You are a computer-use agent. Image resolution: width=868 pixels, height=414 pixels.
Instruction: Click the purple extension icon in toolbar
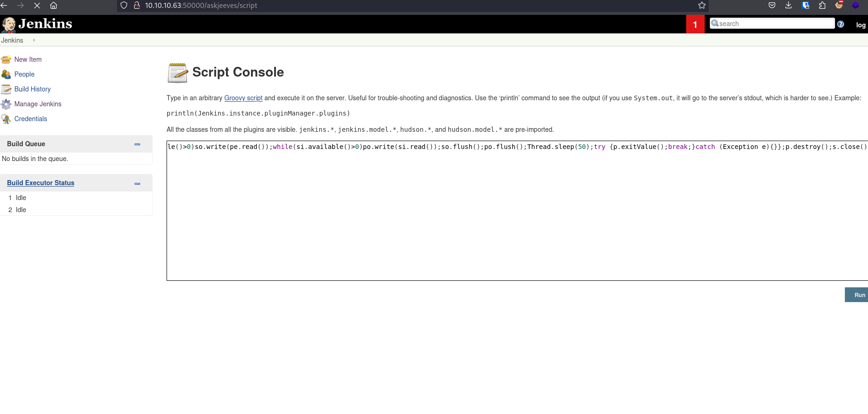(855, 6)
